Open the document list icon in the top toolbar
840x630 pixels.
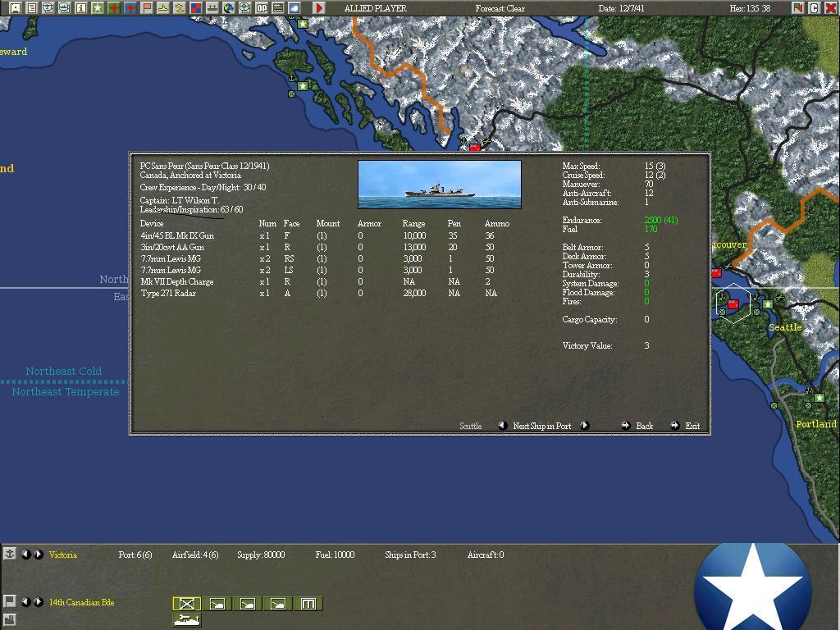coord(32,7)
